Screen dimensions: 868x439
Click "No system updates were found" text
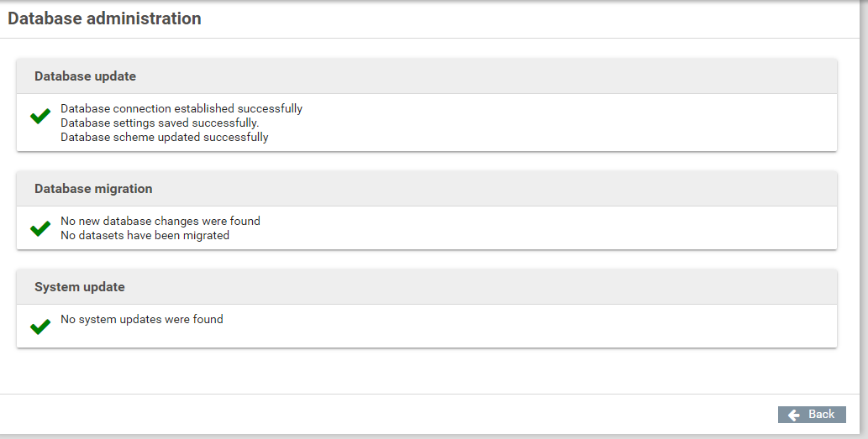(x=142, y=319)
